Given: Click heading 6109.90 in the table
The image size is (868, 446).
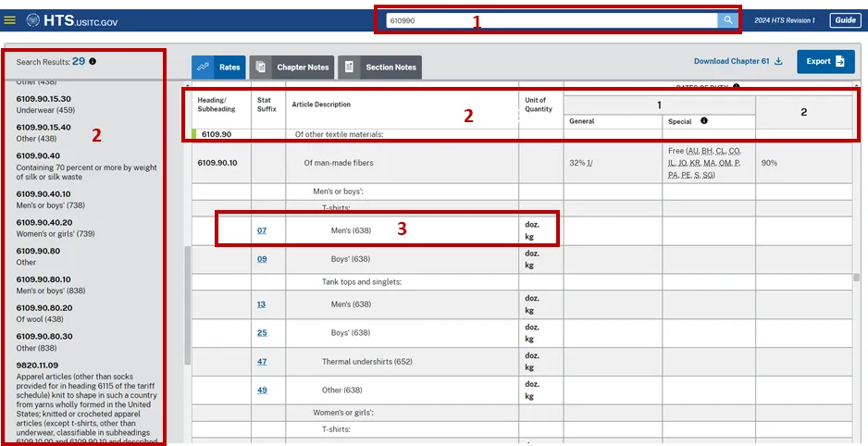Looking at the screenshot, I should pyautogui.click(x=217, y=134).
